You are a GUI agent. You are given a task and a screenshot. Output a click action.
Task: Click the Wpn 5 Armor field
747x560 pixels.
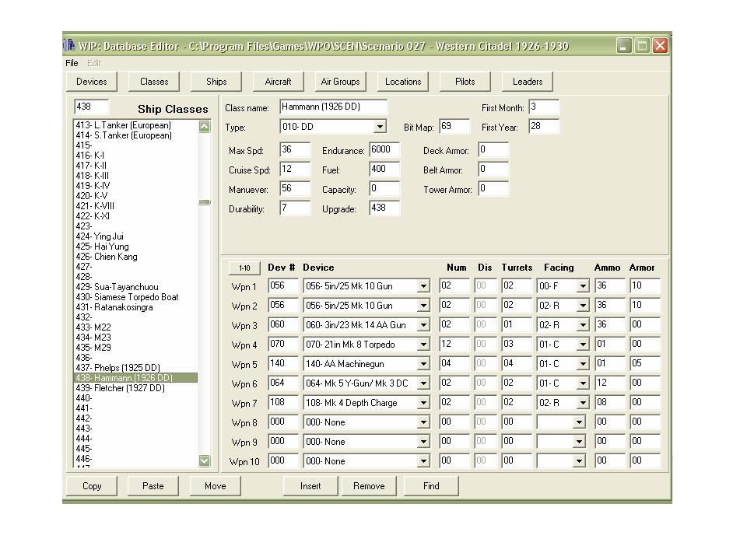click(x=644, y=364)
